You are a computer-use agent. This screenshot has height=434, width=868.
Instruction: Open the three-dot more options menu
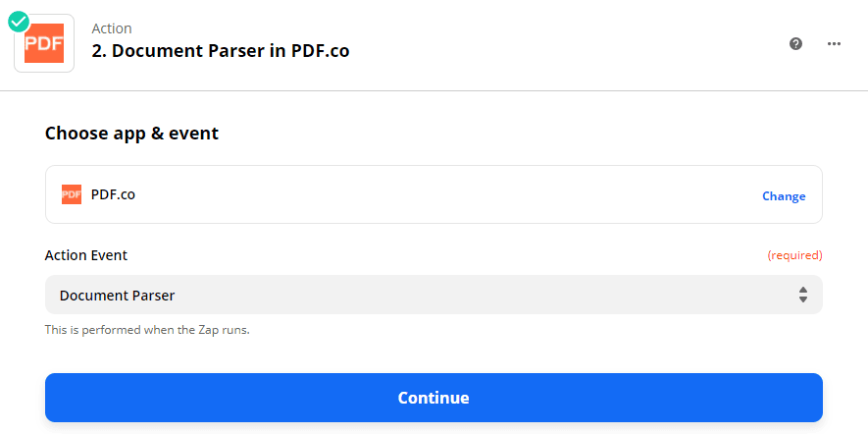[x=835, y=44]
